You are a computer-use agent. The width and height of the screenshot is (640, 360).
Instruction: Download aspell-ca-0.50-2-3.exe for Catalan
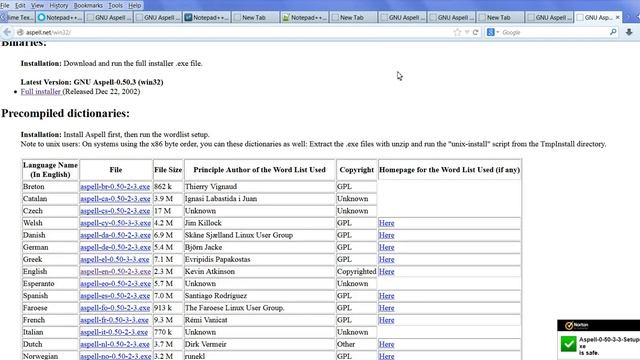115,199
